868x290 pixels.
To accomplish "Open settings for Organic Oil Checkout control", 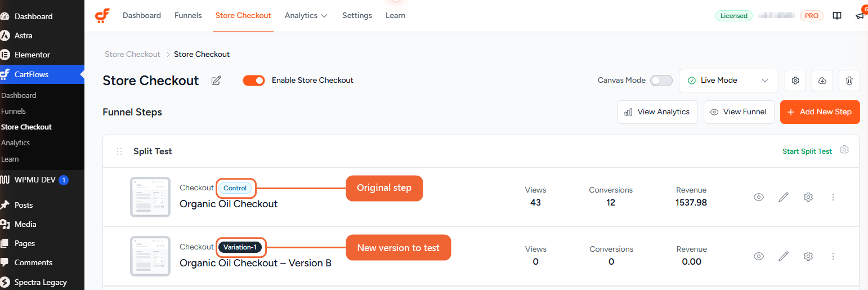I will [808, 197].
